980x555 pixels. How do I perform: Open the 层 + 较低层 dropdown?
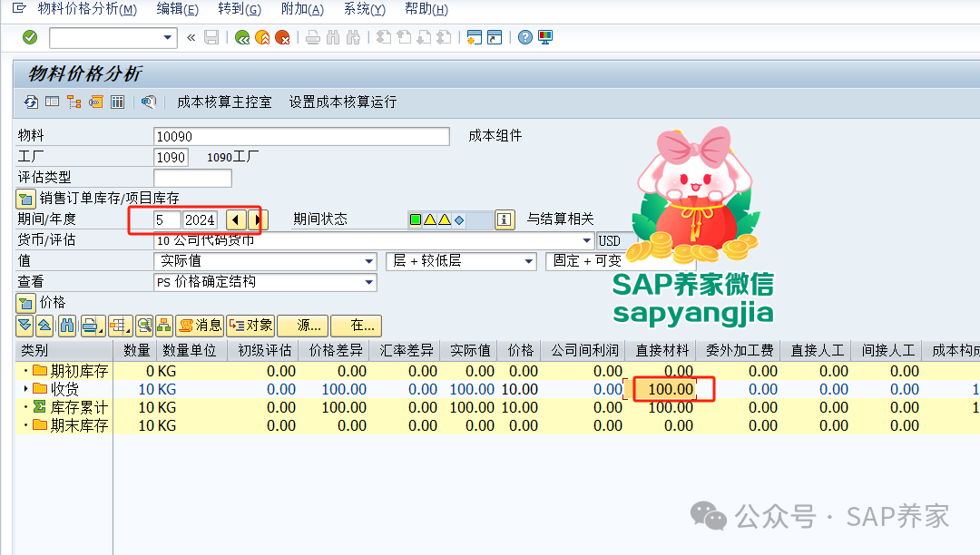pyautogui.click(x=529, y=261)
